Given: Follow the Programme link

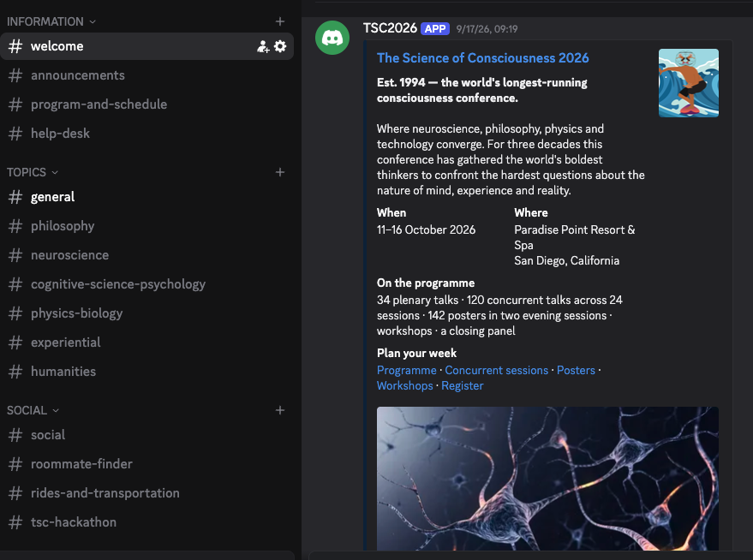Looking at the screenshot, I should [x=406, y=371].
